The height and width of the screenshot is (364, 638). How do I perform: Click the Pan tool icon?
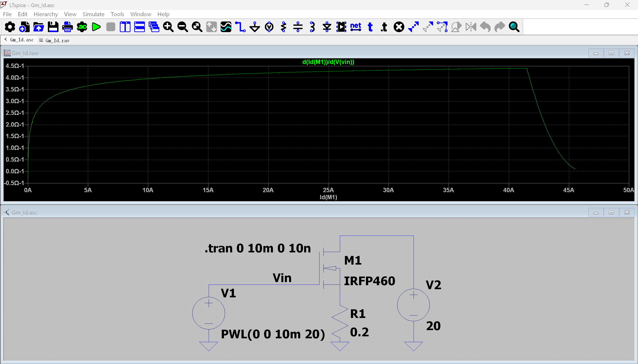click(212, 27)
